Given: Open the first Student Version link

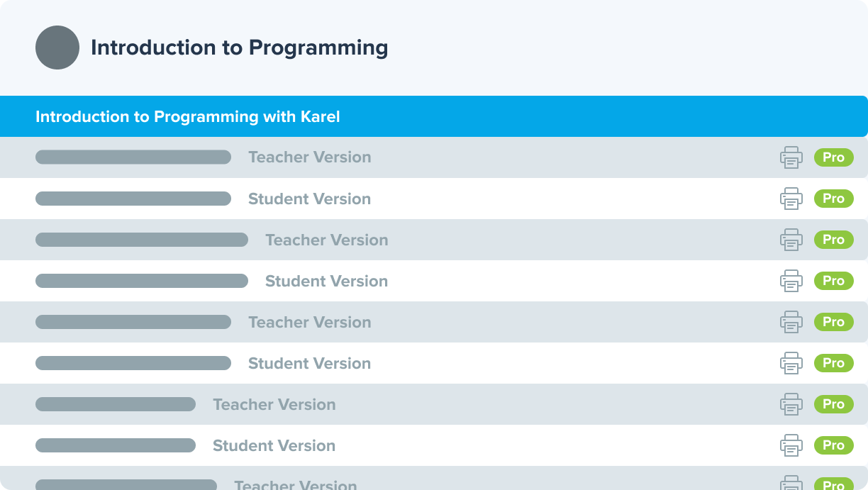Looking at the screenshot, I should (309, 199).
